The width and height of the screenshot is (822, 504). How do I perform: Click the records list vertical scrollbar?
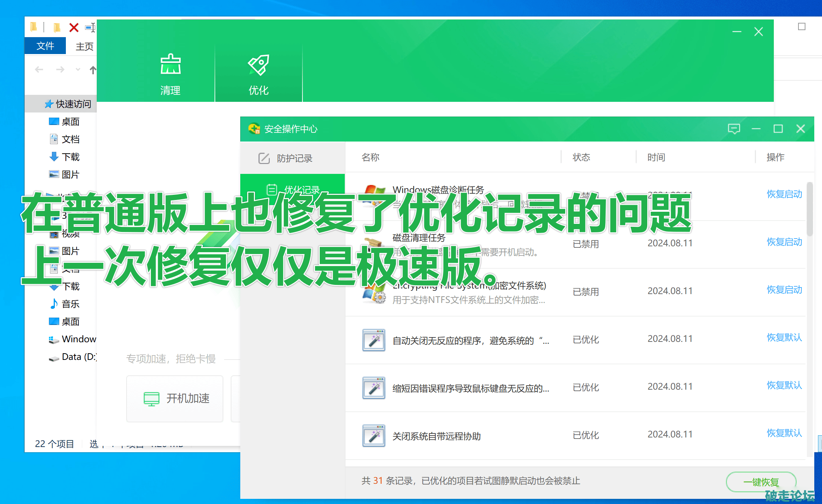809,210
